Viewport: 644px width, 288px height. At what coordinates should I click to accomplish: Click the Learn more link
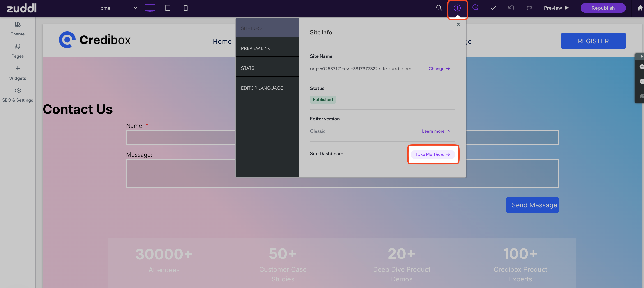[x=435, y=131]
